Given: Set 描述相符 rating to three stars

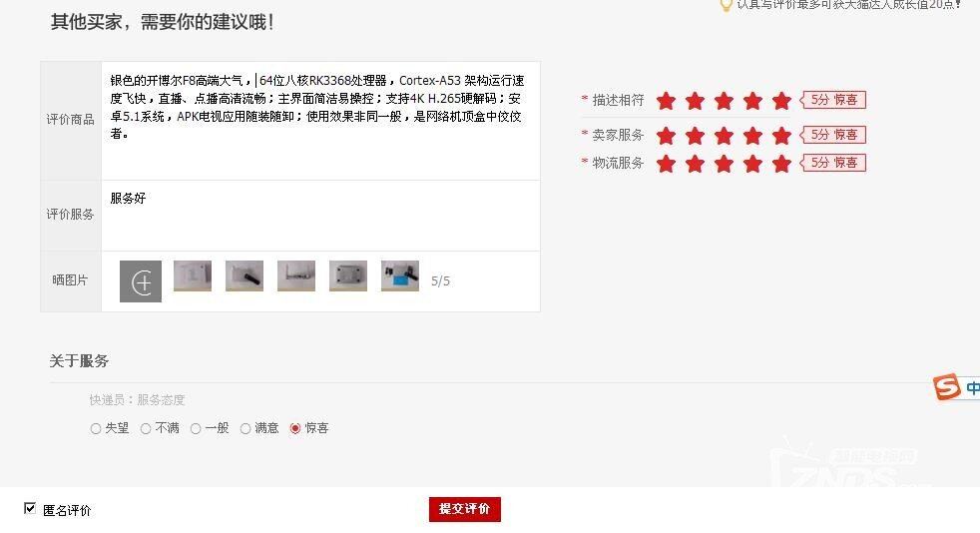Looking at the screenshot, I should point(724,101).
